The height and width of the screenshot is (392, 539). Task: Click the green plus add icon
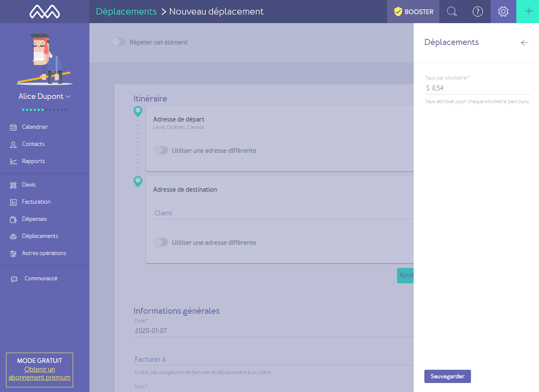pyautogui.click(x=528, y=12)
